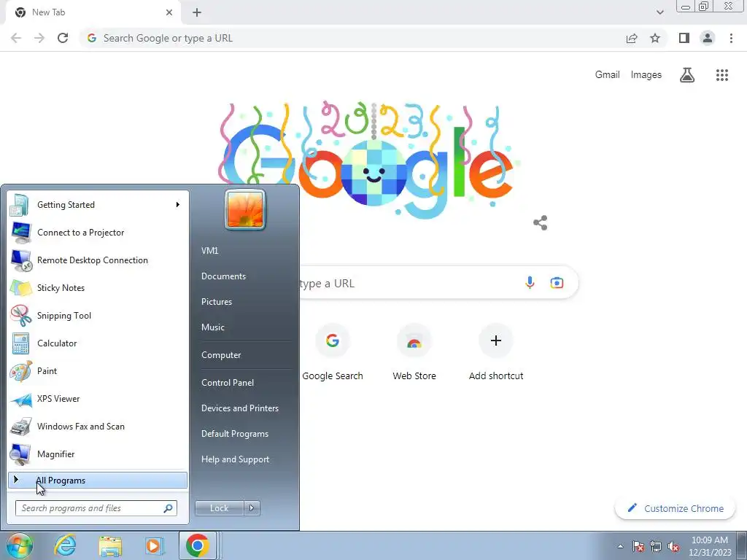Click the Start menu search magnifier icon

168,508
